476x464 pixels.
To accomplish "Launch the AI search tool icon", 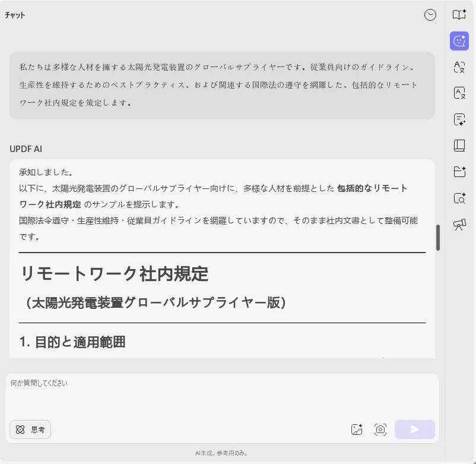I will (458, 198).
